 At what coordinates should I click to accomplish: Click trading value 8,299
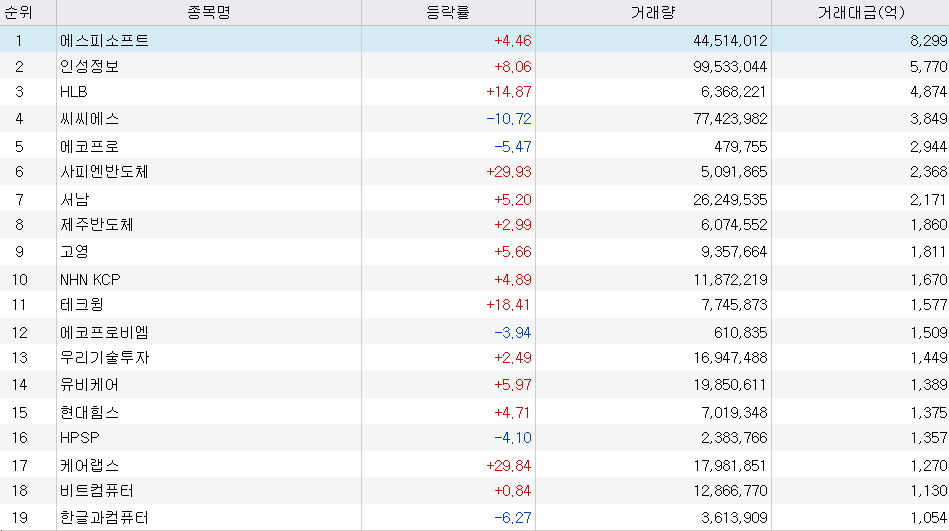tap(928, 41)
